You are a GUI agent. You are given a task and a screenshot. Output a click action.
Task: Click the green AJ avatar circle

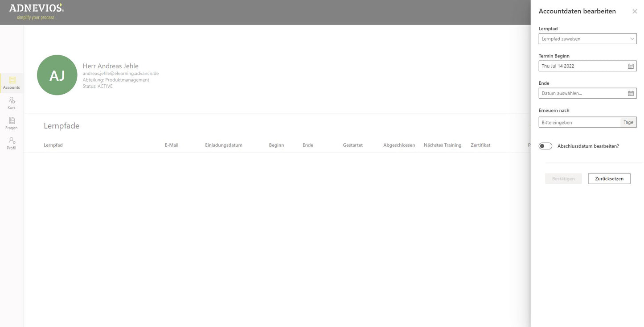point(57,75)
